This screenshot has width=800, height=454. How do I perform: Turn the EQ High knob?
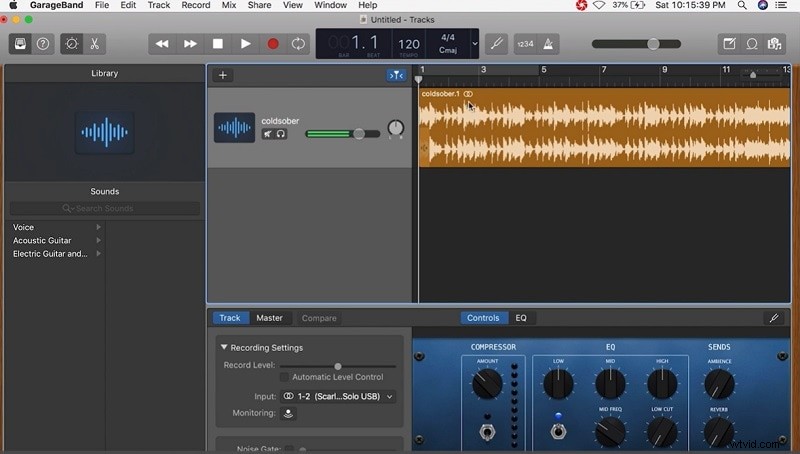[x=662, y=384]
